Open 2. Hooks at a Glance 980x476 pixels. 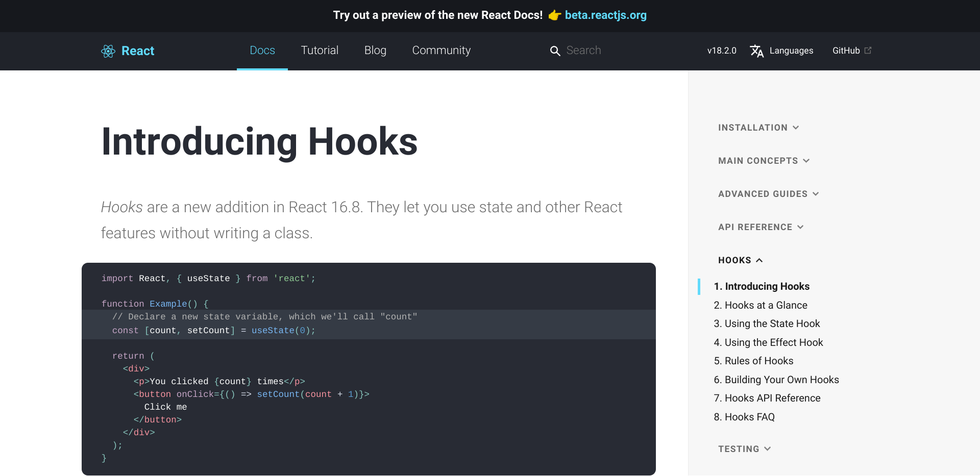pos(761,305)
